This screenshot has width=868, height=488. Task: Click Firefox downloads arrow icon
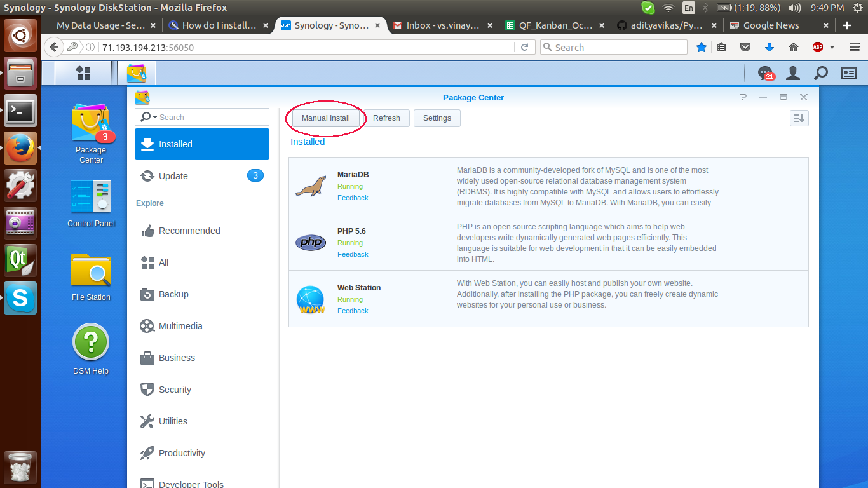pos(769,47)
